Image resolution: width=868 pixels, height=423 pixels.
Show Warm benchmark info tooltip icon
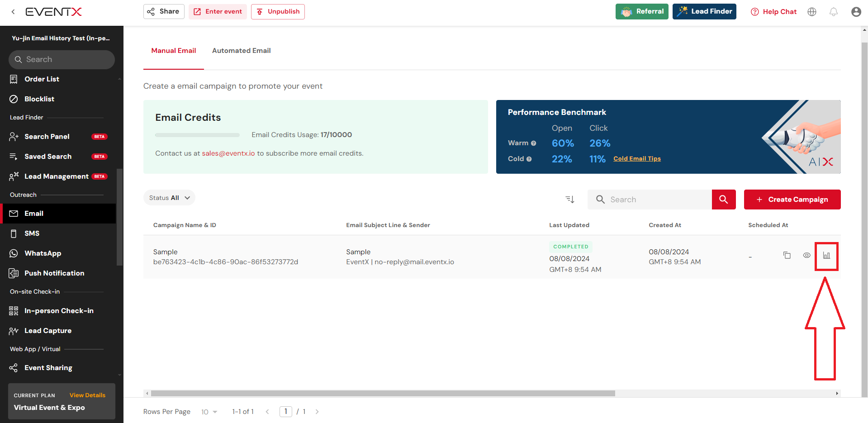pos(534,143)
